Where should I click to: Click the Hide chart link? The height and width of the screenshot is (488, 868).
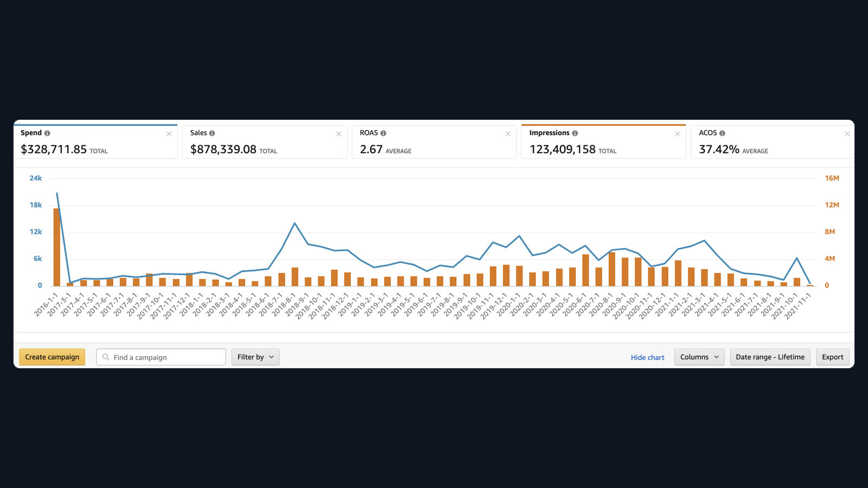pos(648,357)
